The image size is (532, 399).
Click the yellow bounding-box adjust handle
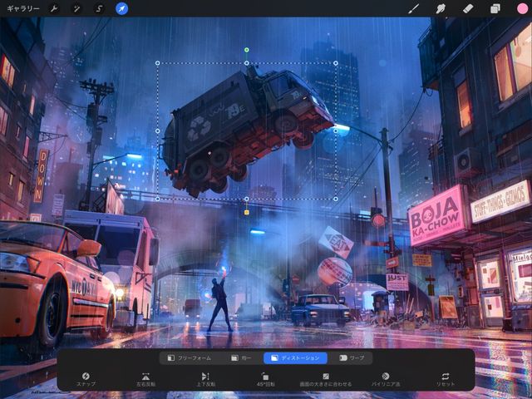click(247, 213)
